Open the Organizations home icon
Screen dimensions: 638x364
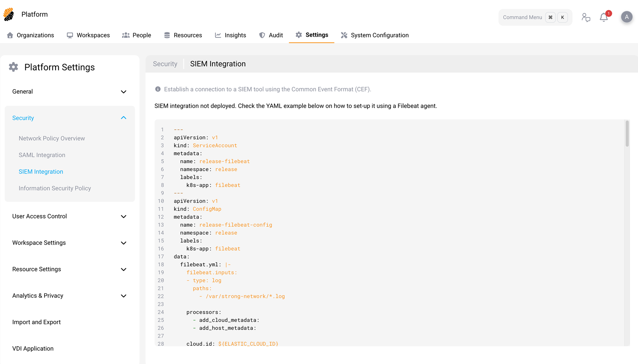pyautogui.click(x=9, y=35)
